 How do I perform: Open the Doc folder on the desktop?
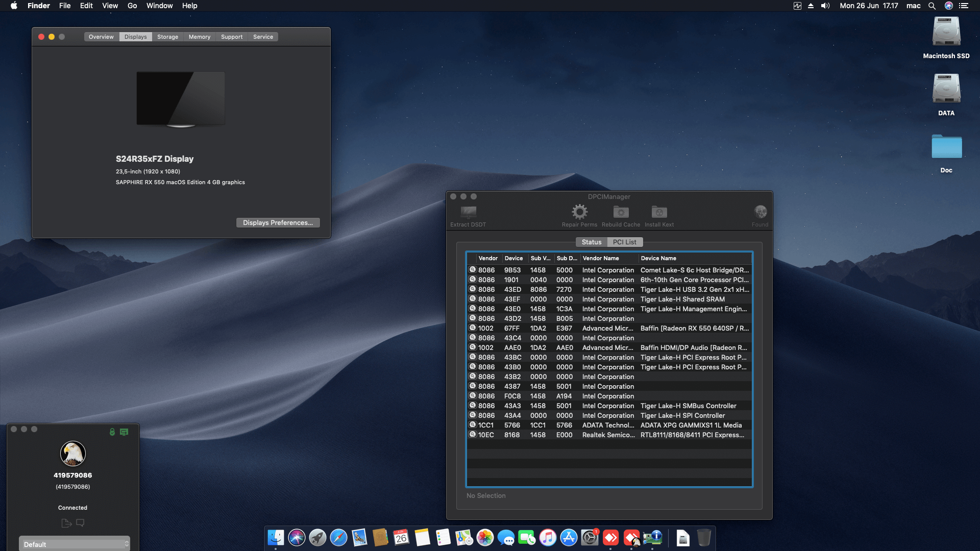point(946,147)
